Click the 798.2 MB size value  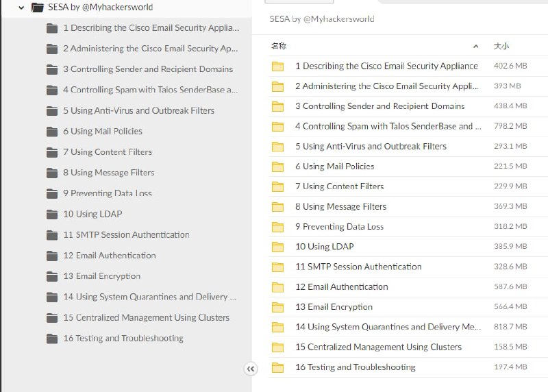click(x=510, y=126)
